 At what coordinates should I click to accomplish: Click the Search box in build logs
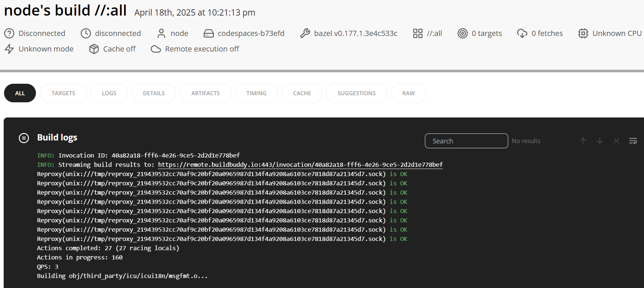point(466,141)
